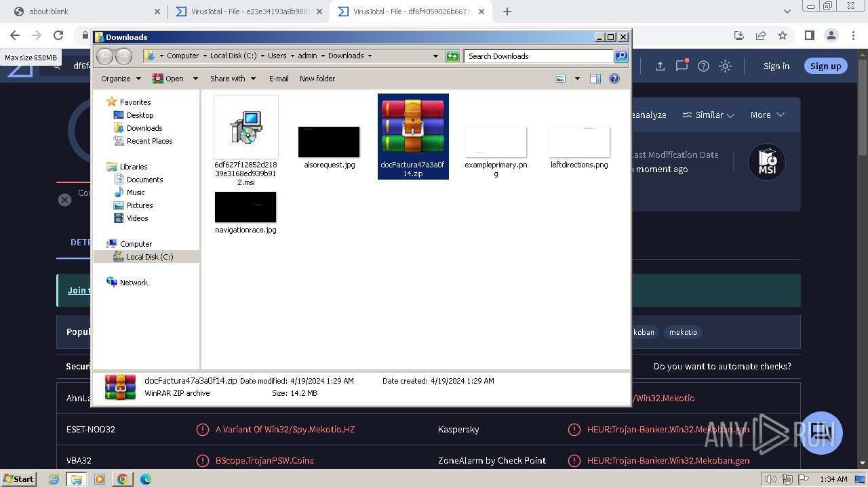Close the VirusTotal df6f4059026b667 tab
The width and height of the screenshot is (868, 488).
(x=481, y=12)
